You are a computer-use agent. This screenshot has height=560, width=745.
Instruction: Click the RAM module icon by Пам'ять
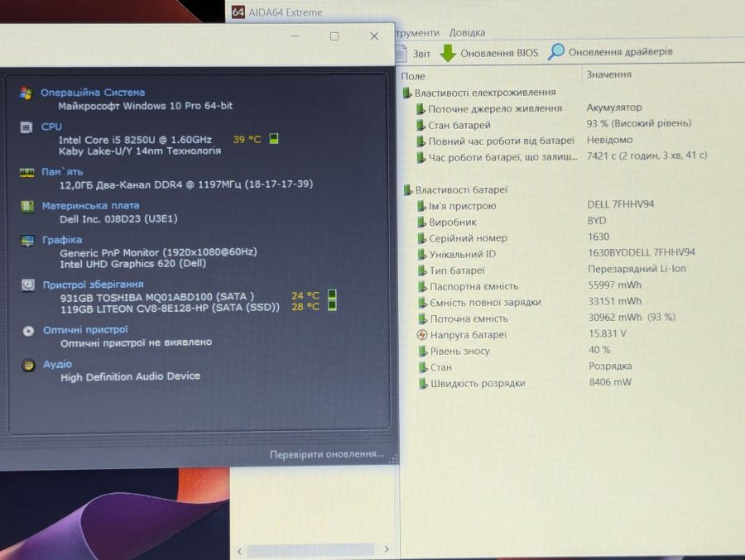27,172
